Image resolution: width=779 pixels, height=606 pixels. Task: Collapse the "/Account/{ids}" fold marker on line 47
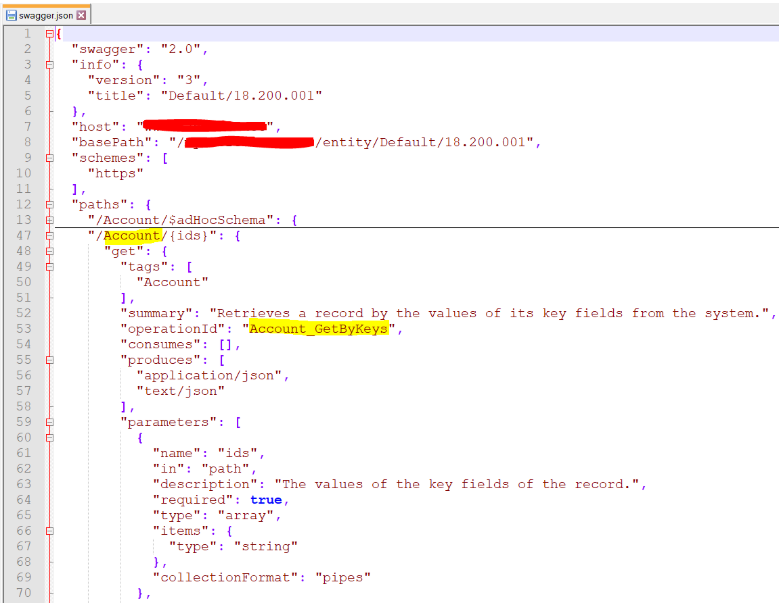(50, 236)
